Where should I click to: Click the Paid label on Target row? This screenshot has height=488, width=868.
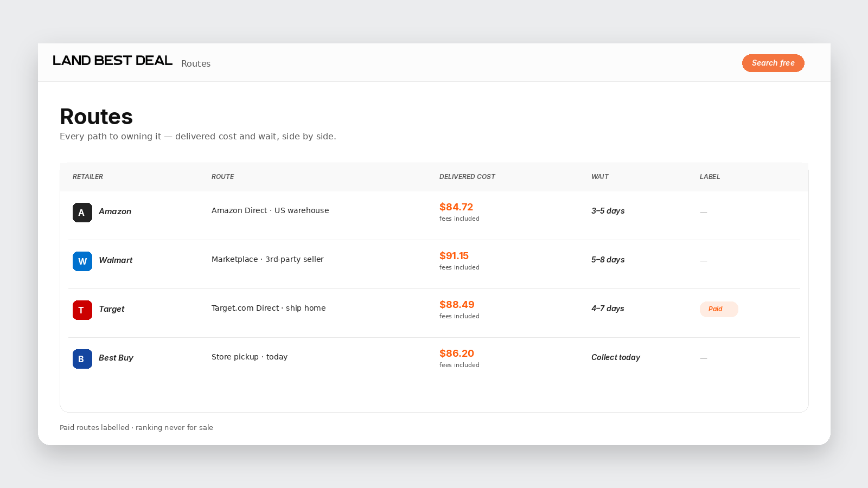[x=719, y=309]
